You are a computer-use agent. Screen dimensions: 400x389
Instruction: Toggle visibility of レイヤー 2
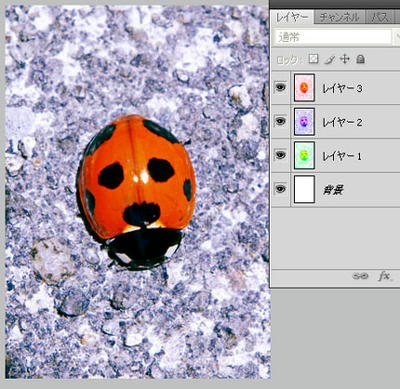point(280,121)
